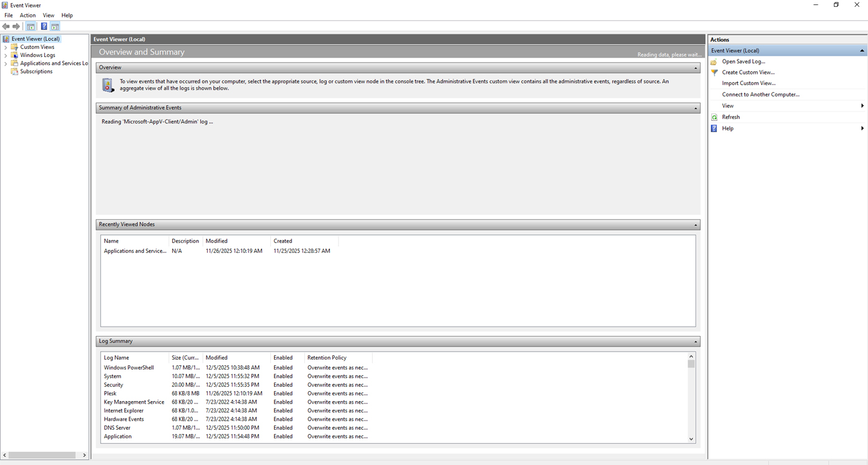Click the Show/Hide Console Tree toolbar icon
Image resolution: width=868 pixels, height=465 pixels.
30,26
